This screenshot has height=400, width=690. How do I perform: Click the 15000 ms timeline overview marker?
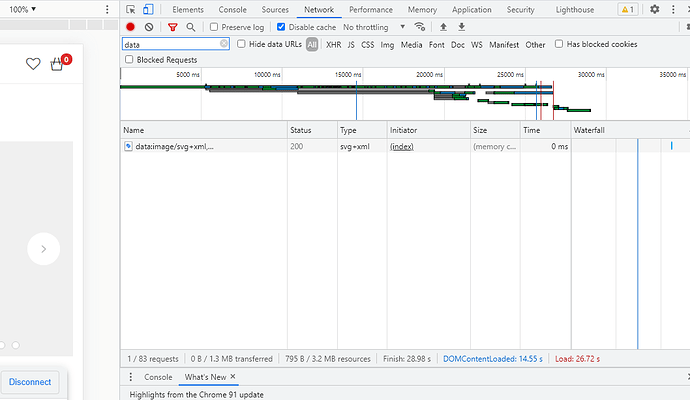[x=348, y=74]
